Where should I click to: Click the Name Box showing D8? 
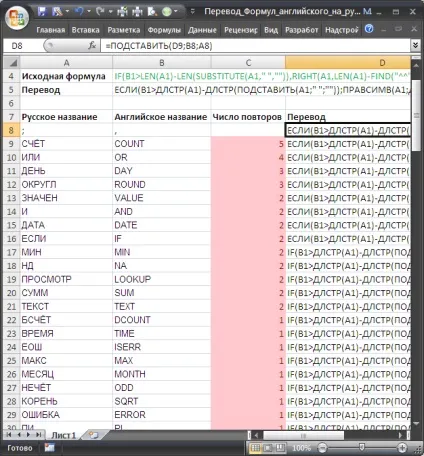pyautogui.click(x=23, y=46)
